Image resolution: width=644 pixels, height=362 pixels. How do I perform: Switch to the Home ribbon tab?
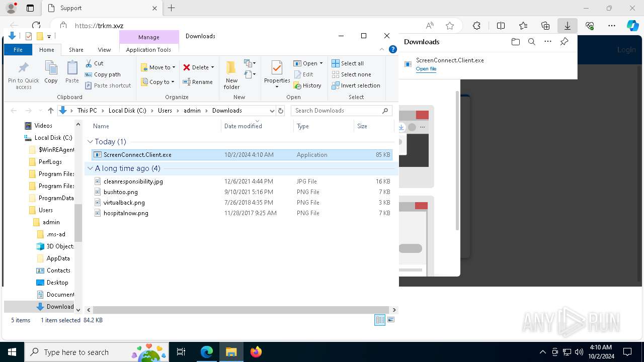pyautogui.click(x=47, y=50)
